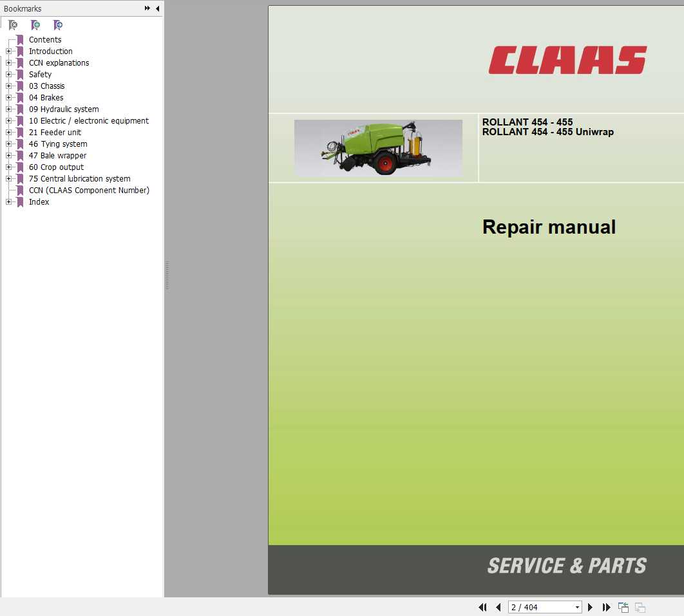Click the red CLAAS logo on the cover
This screenshot has height=616, width=684.
pos(567,60)
